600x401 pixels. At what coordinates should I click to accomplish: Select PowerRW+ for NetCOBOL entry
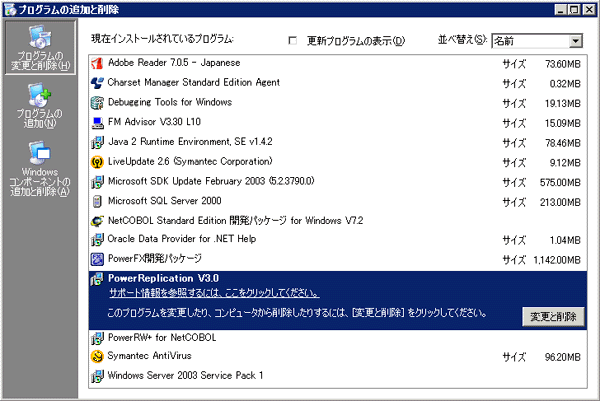(x=338, y=338)
